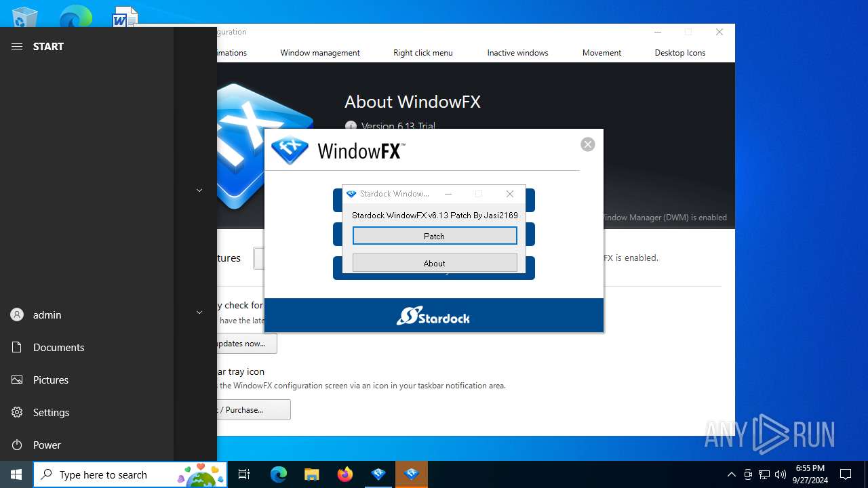Switch to the first WindowFX taskbar icon
This screenshot has height=488, width=868.
(378, 474)
